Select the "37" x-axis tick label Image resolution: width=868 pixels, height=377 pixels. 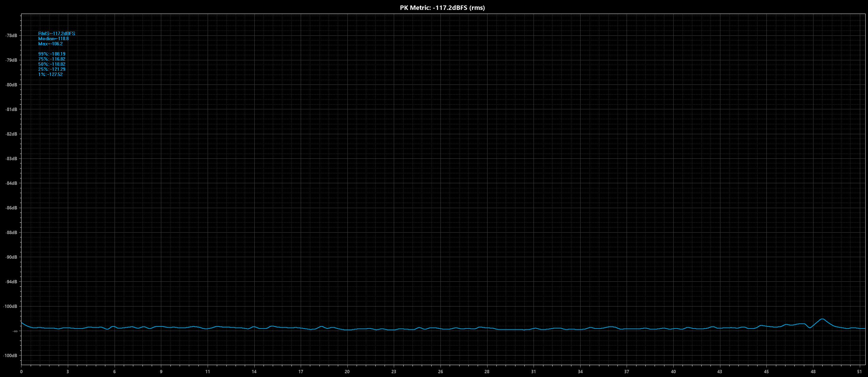pyautogui.click(x=627, y=372)
